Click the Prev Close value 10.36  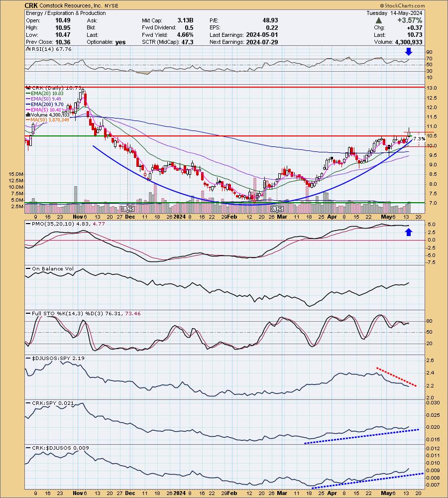63,42
